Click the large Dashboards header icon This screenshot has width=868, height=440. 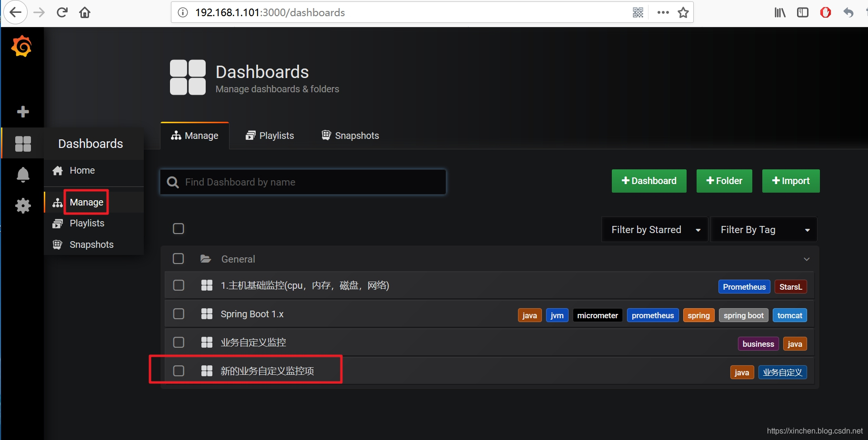[188, 77]
